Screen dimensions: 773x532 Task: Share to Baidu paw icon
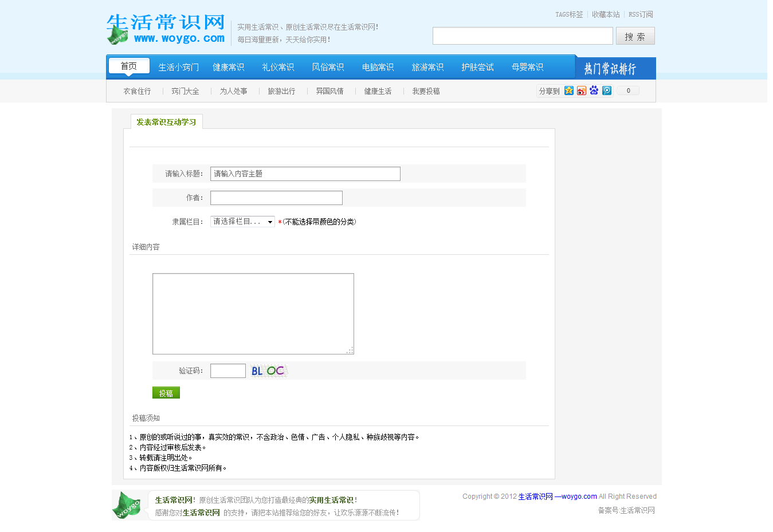pyautogui.click(x=594, y=90)
